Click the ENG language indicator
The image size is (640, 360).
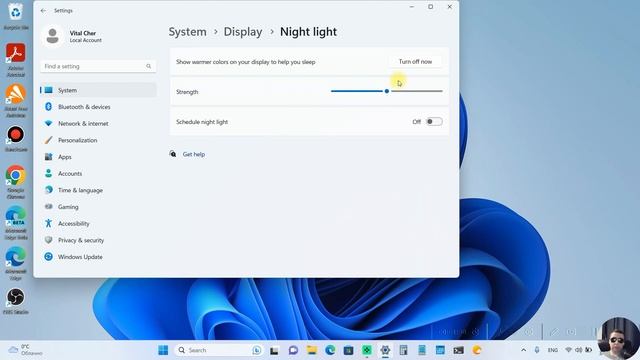pyautogui.click(x=553, y=350)
